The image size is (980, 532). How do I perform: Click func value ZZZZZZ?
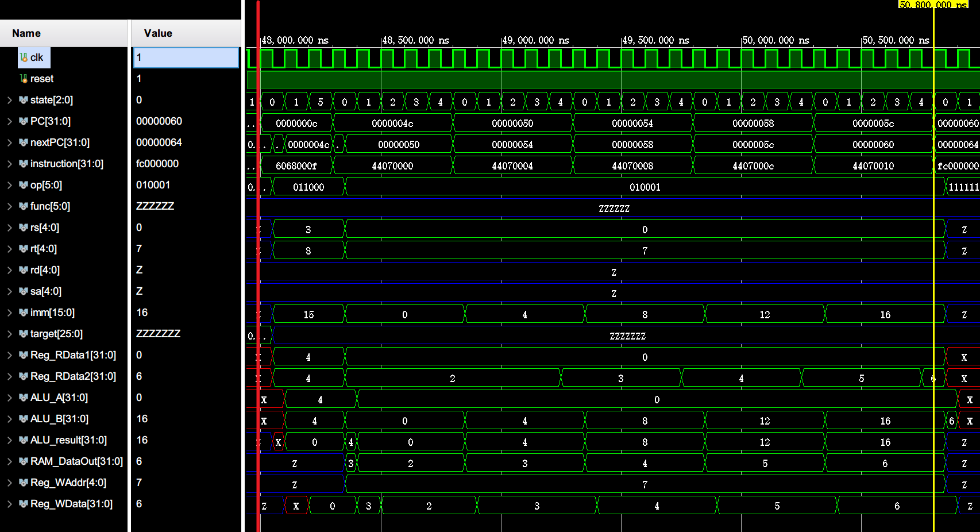point(155,206)
